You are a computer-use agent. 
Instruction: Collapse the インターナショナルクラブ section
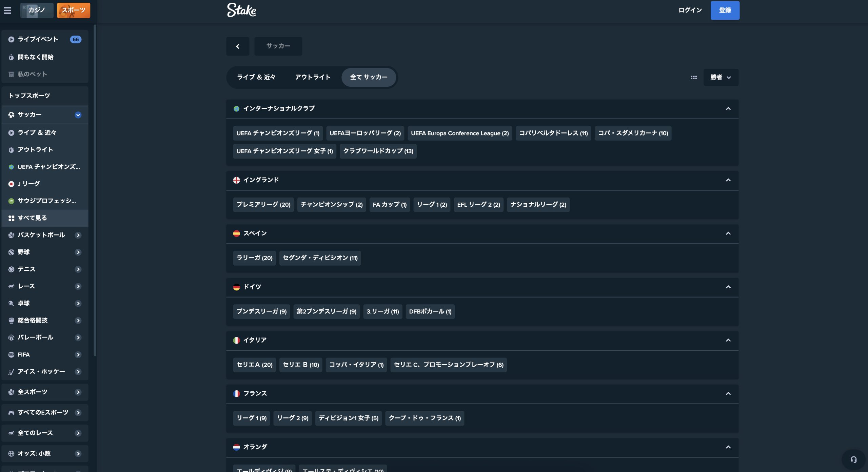pyautogui.click(x=728, y=109)
